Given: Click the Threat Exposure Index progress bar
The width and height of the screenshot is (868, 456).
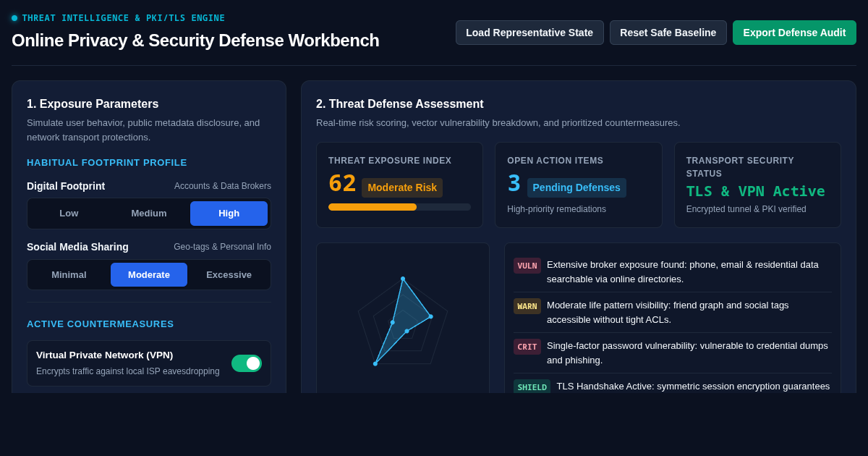Looking at the screenshot, I should [399, 207].
